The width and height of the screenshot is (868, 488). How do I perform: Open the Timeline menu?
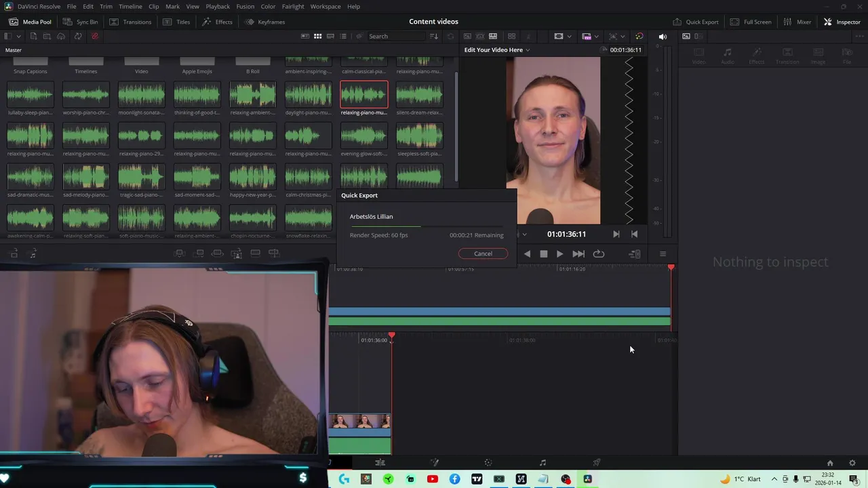tap(130, 6)
